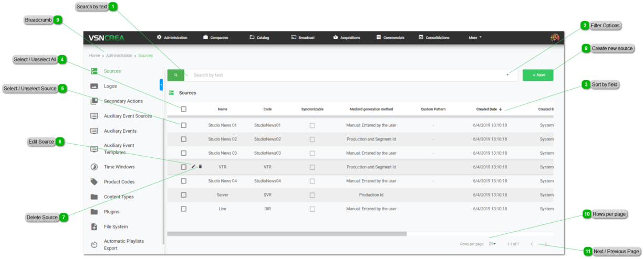Viewport: 644px width, 259px height.
Task: Focus the Search by text field
Action: click(341, 75)
